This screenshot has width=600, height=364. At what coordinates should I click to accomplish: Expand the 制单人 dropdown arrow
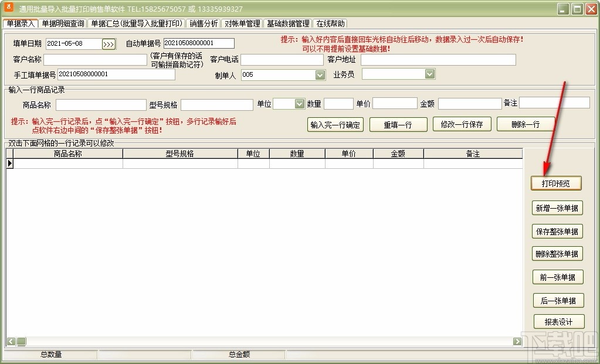click(318, 74)
